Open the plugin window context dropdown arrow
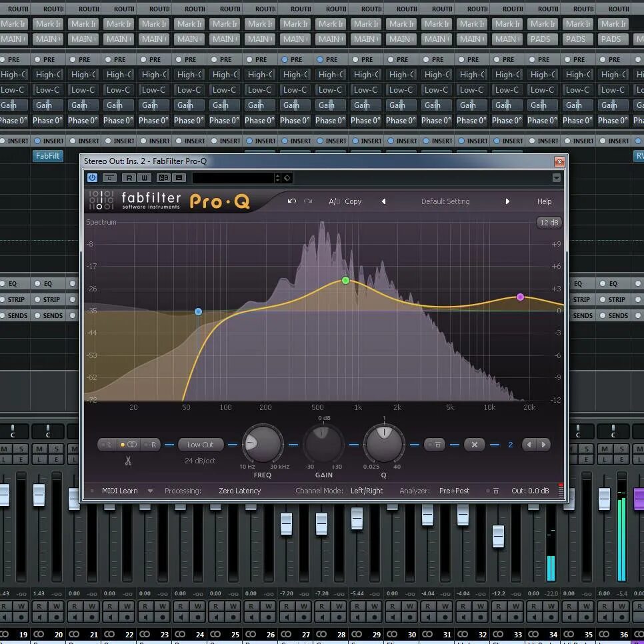Screen dimensions: 644x644 pos(557,177)
